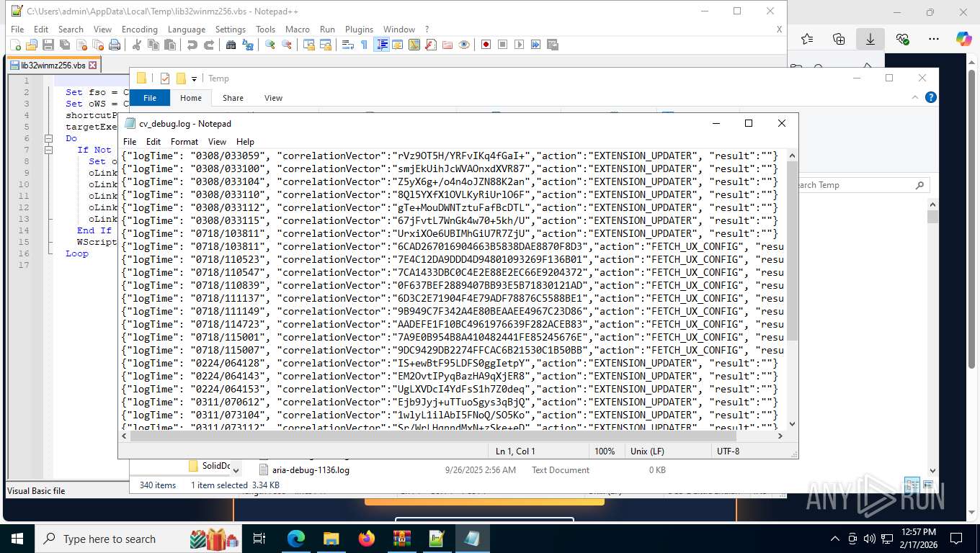This screenshot has width=980, height=553.
Task: Open the Function List icon in Notepad++
Action: 431,45
